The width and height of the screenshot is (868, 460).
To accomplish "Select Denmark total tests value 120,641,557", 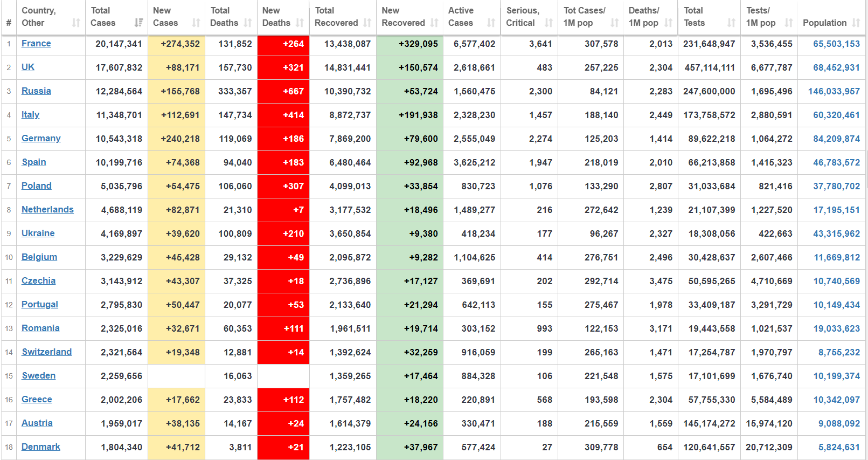I will tap(709, 447).
